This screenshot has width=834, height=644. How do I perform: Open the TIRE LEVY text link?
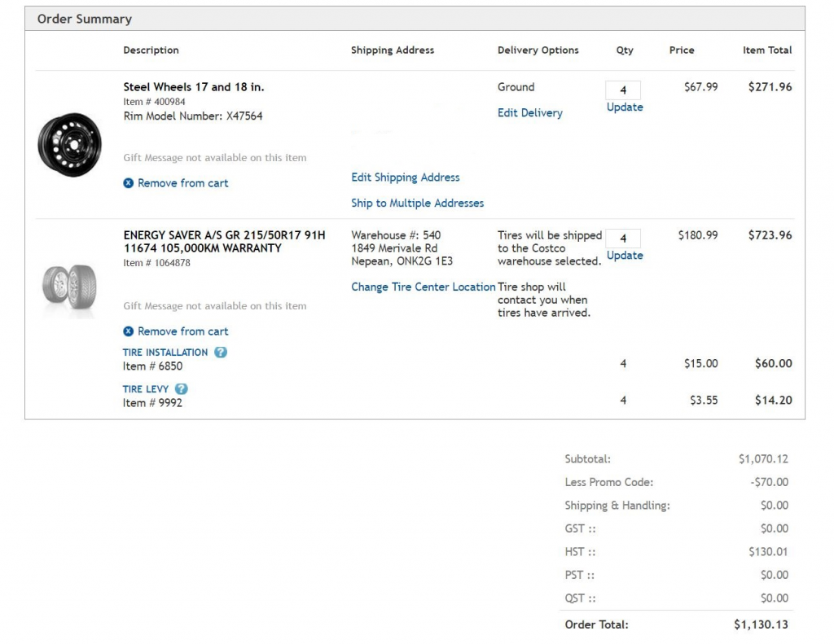146,389
